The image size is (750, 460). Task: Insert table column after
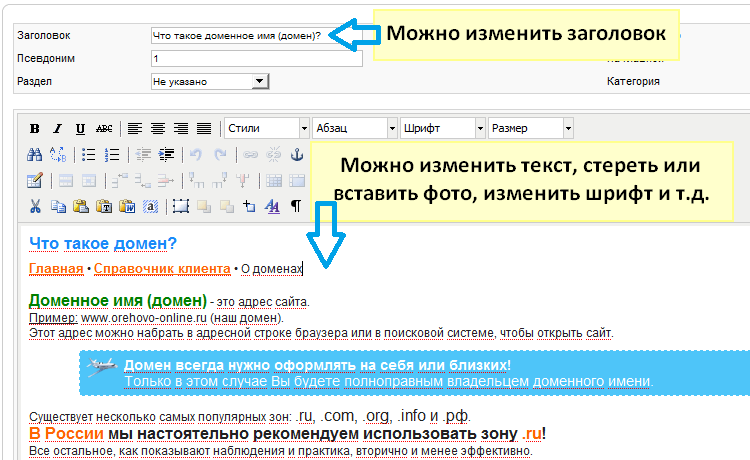pyautogui.click(x=220, y=181)
